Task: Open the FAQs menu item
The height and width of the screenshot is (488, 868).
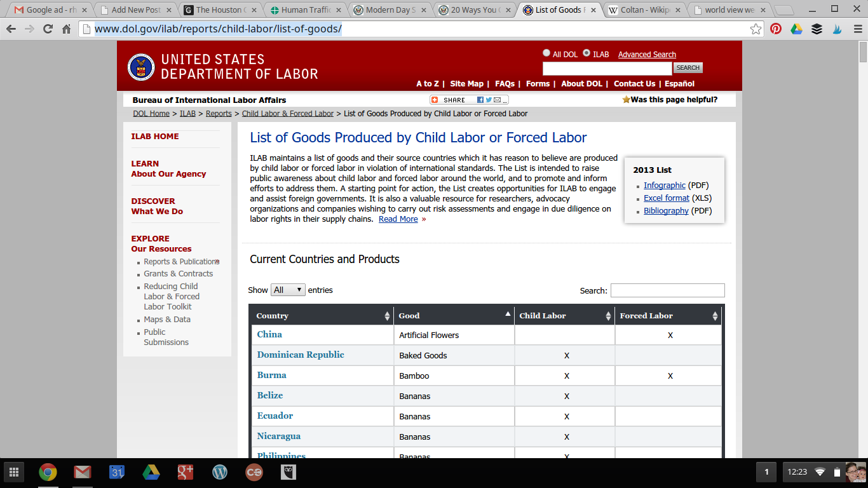Action: point(505,84)
